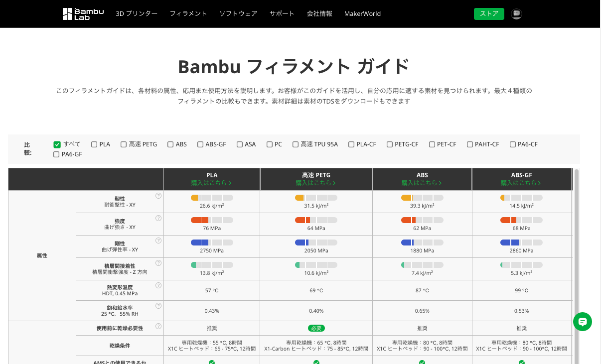The image size is (601, 364).
Task: Click help icon beside 強度 row
Action: point(158,218)
